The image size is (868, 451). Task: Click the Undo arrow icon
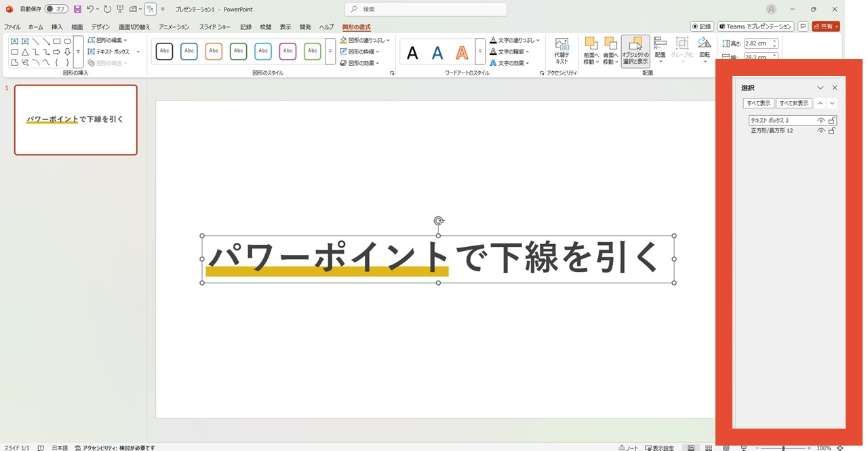(x=90, y=9)
